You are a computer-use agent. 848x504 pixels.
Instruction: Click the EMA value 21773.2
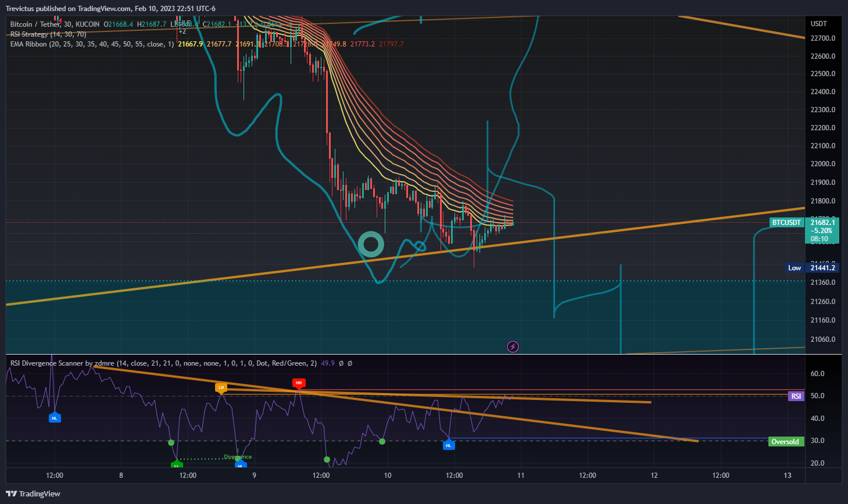pyautogui.click(x=362, y=44)
